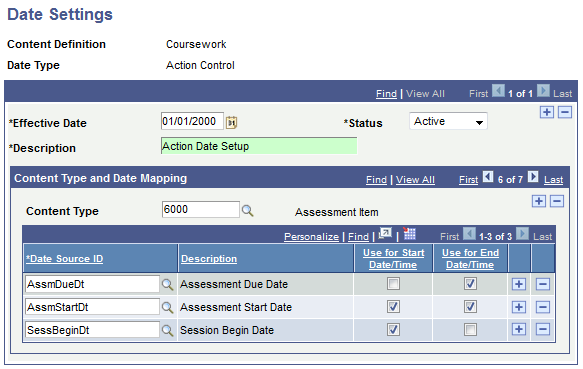This screenshot has height=369, width=583.
Task: Click the AssmDueDt input field
Action: coord(92,284)
